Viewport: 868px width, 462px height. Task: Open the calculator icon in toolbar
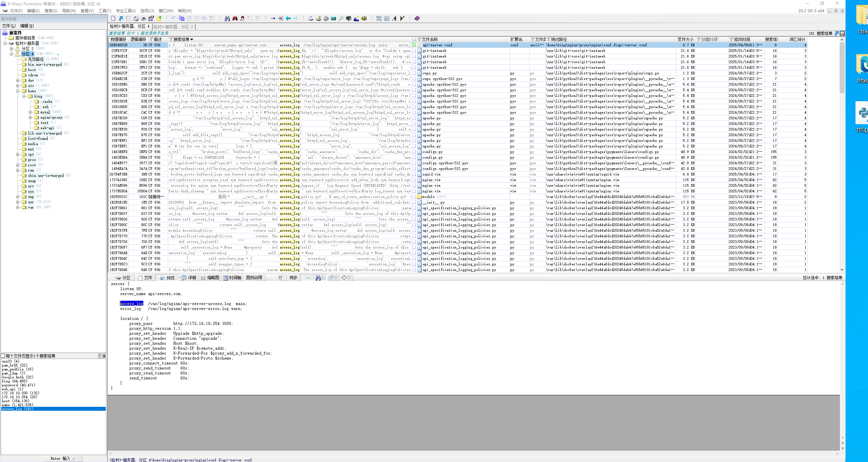coord(334,19)
